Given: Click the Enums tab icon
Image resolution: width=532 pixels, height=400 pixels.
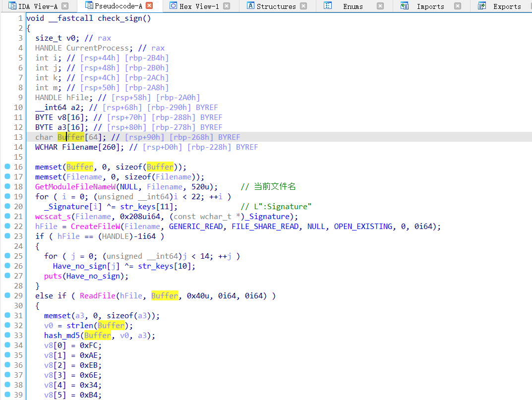Looking at the screenshot, I should (x=327, y=5).
